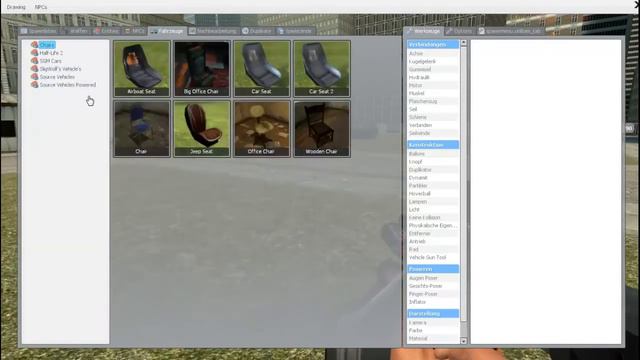Select the Seil tool

point(433,109)
